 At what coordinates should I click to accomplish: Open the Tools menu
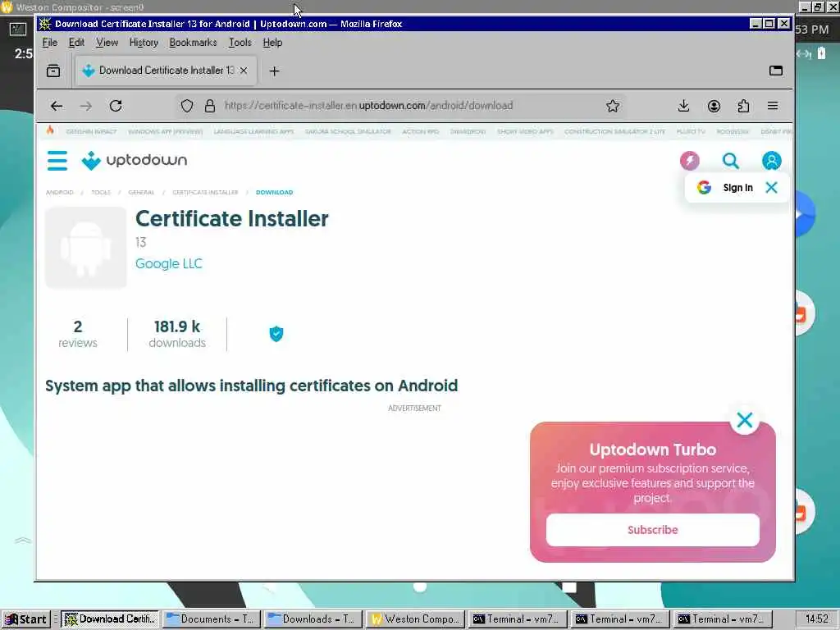(240, 43)
